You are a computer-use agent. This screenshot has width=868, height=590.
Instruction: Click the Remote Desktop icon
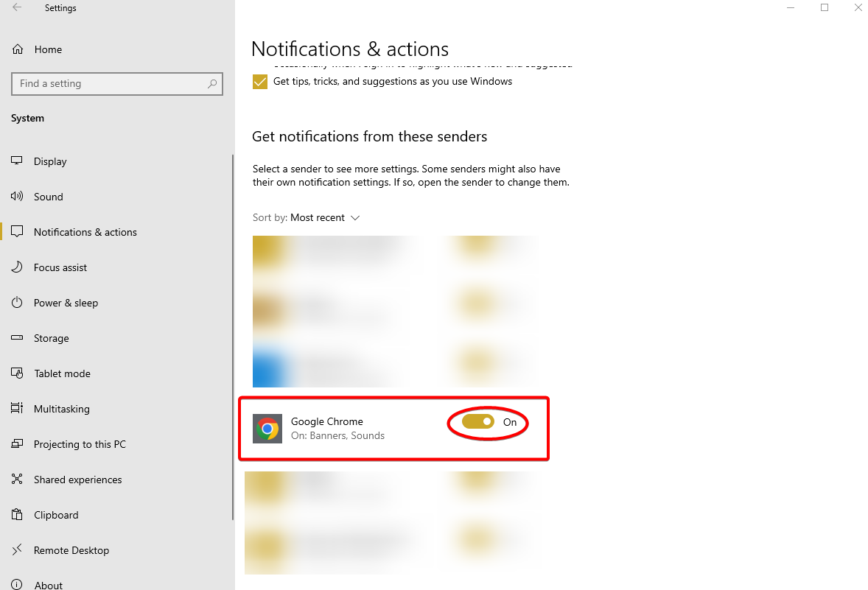(x=17, y=549)
